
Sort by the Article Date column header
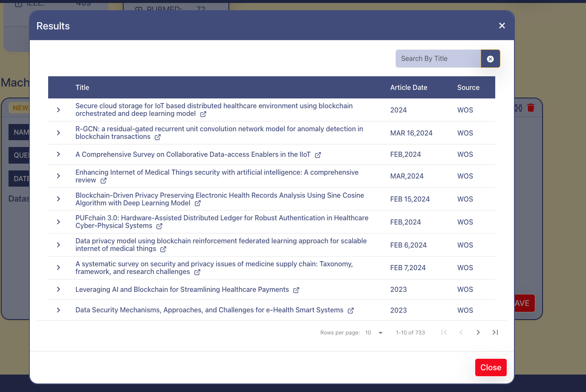(409, 87)
